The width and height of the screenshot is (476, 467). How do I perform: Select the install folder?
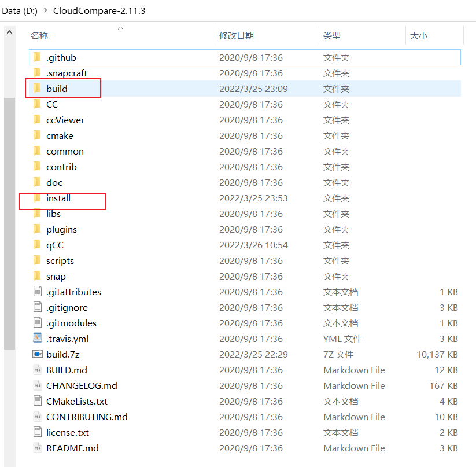[58, 198]
